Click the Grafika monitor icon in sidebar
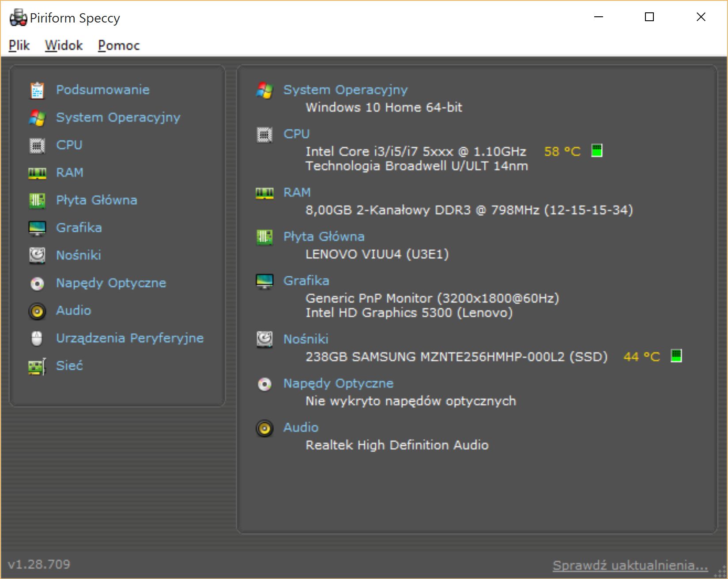Viewport: 728px width, 579px height. (37, 228)
